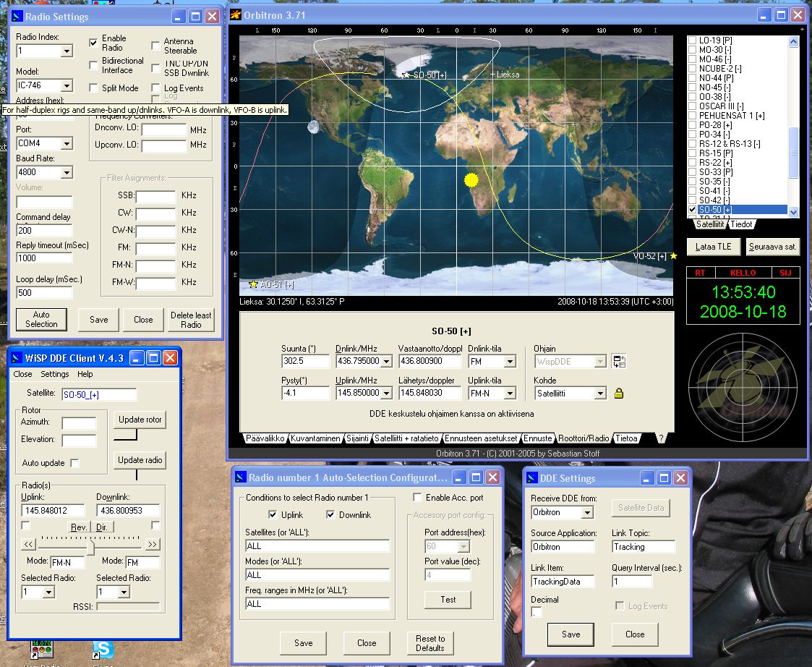Check the RS-22 [+] satellite in list
The image size is (812, 667).
coord(692,163)
